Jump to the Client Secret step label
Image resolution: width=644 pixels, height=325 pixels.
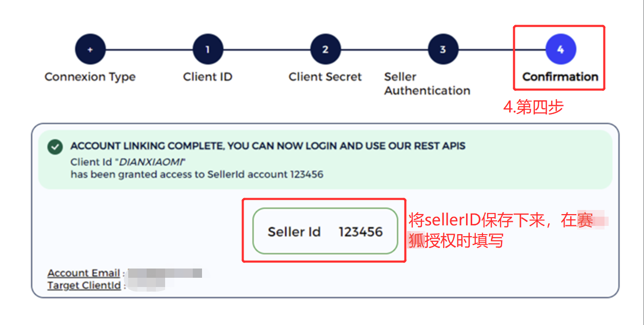click(x=325, y=77)
